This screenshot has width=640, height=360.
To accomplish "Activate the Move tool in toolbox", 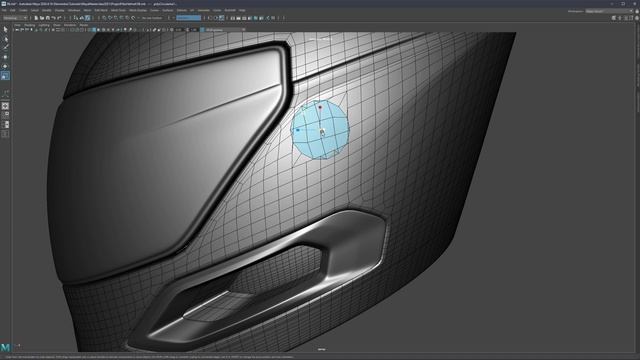I will (x=5, y=57).
